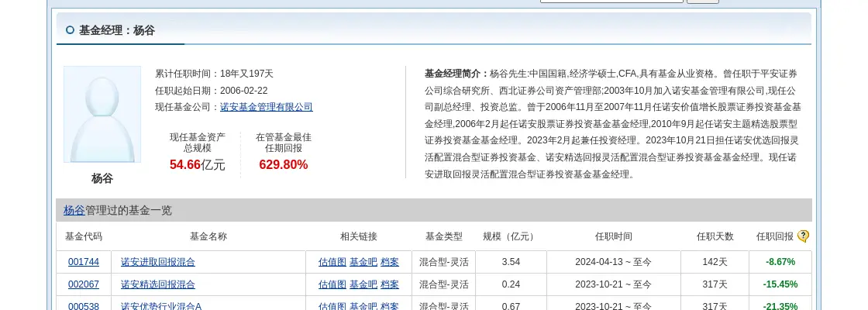Click the 混合型-灵活 type in the 001744 row
The height and width of the screenshot is (310, 868).
coord(443,262)
